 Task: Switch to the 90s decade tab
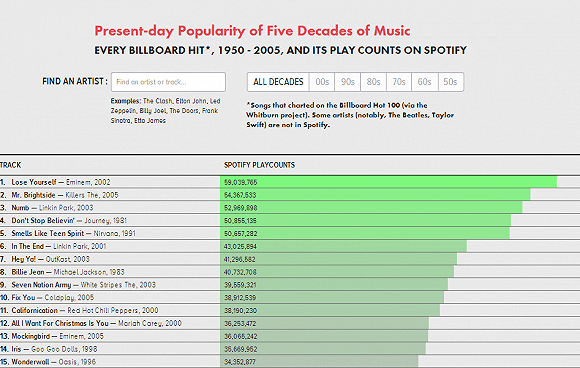point(348,82)
